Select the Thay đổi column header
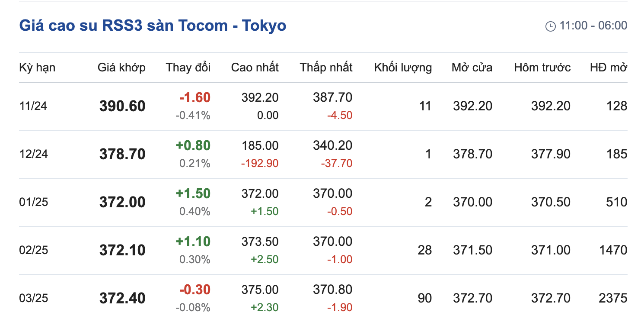Image resolution: width=644 pixels, height=322 pixels. [x=188, y=68]
